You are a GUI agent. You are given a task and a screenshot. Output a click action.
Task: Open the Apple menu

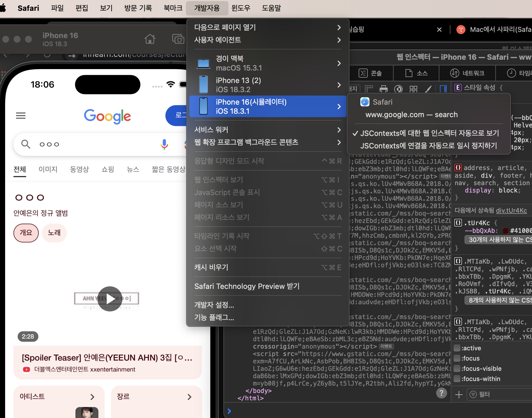coord(3,8)
